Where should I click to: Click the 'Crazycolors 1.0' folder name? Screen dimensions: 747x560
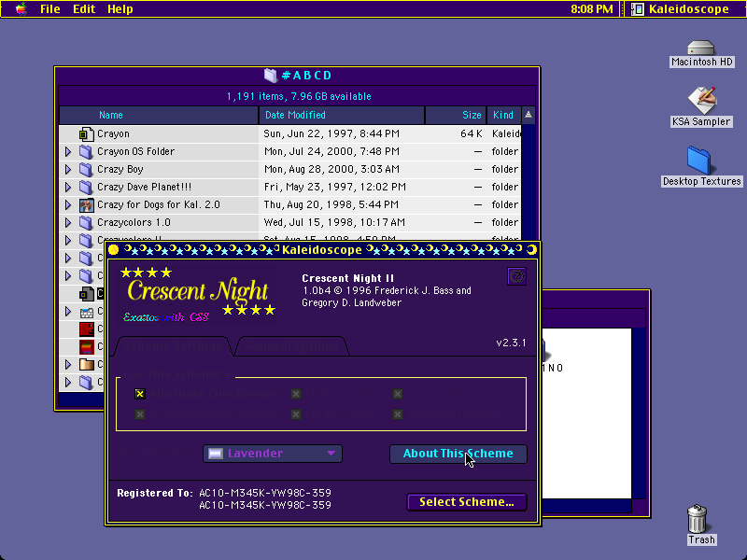[x=134, y=223]
